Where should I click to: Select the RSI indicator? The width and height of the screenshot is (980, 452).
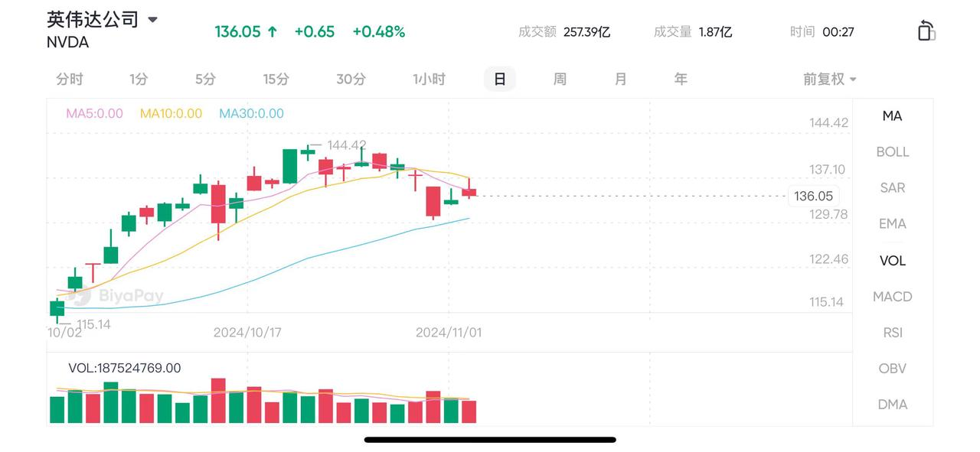point(893,333)
